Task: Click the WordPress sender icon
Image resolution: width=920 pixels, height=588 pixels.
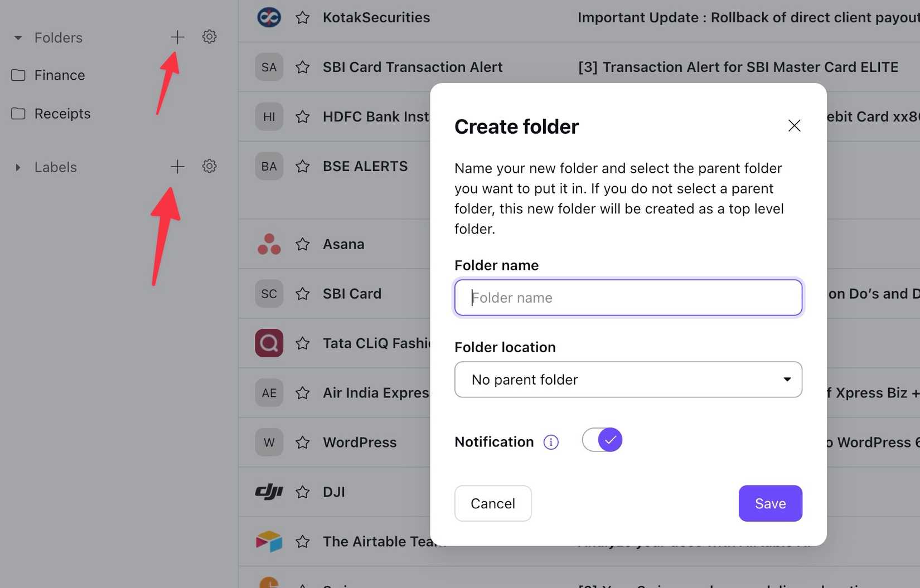Action: pos(269,442)
